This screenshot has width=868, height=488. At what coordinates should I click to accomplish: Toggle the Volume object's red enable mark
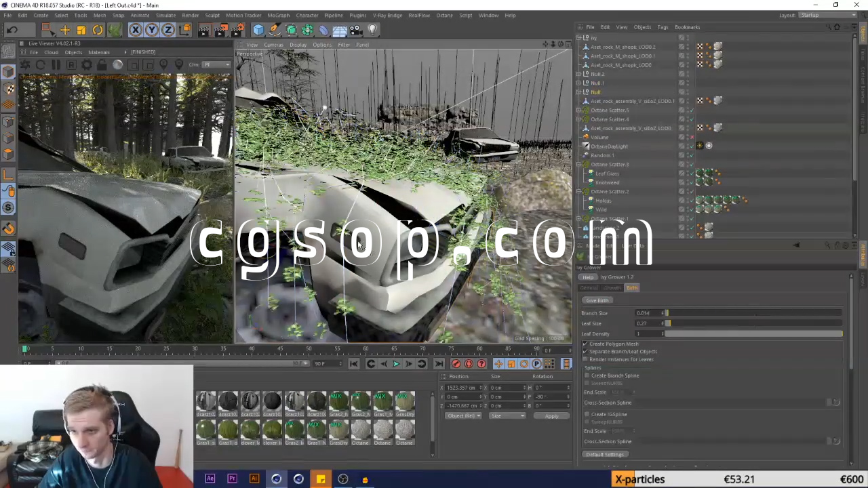coord(692,137)
